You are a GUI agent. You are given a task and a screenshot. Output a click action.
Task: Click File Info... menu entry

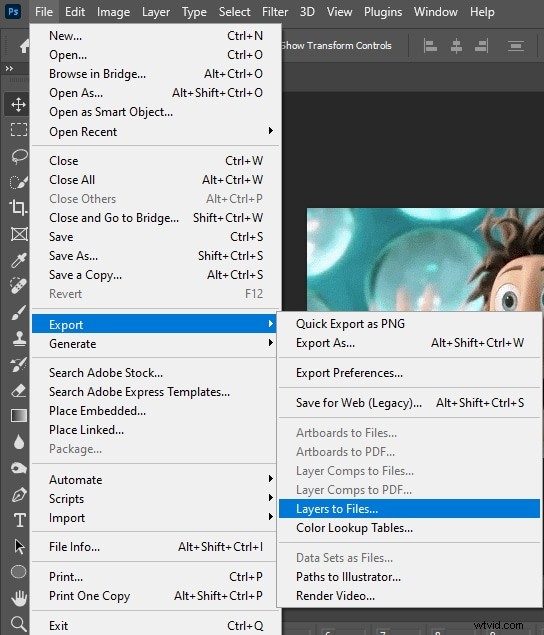coord(154,547)
